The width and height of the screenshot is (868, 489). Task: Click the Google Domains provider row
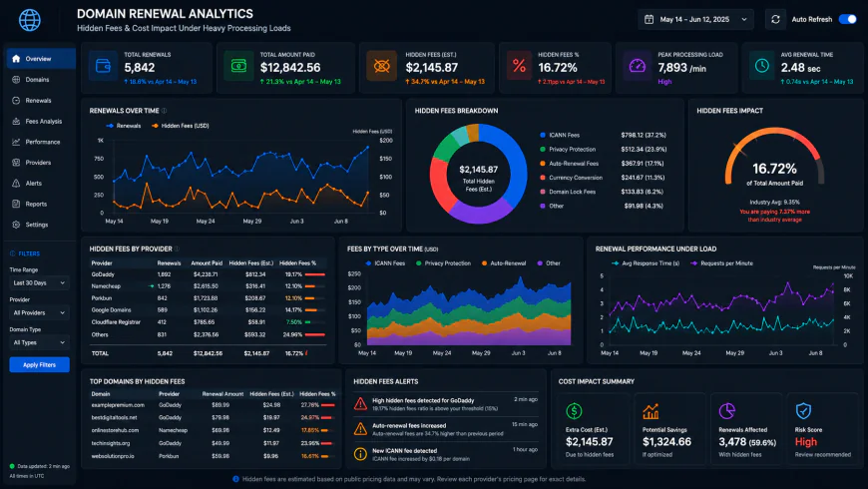point(209,310)
